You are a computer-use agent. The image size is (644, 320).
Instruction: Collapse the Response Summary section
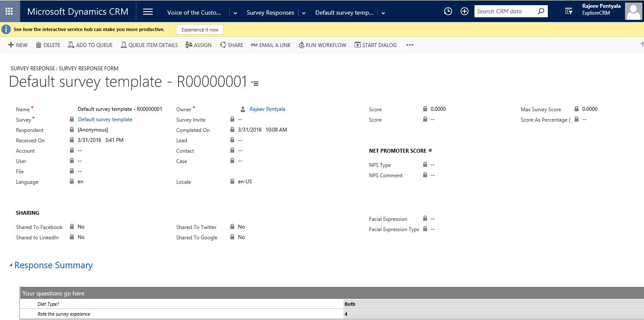click(x=11, y=266)
